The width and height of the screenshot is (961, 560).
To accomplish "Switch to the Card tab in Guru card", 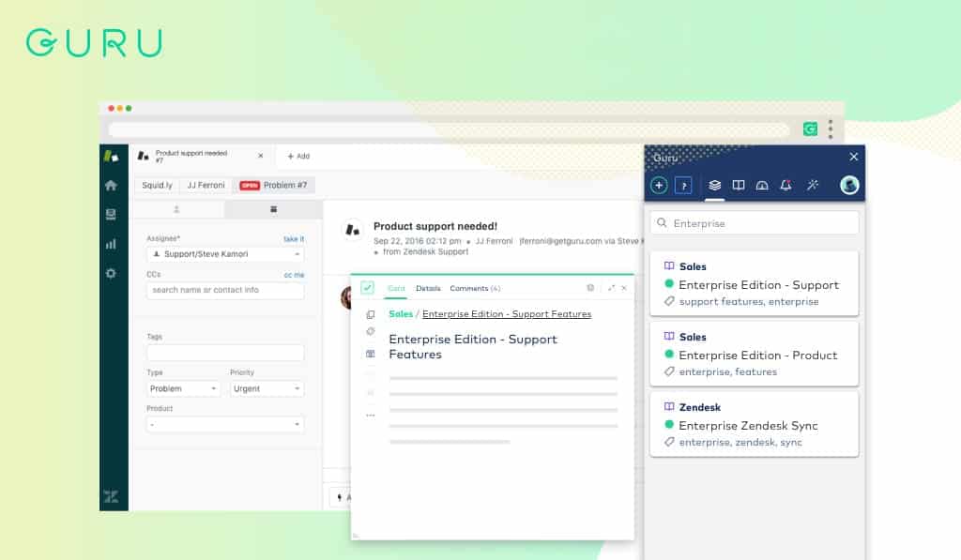I will (x=396, y=288).
